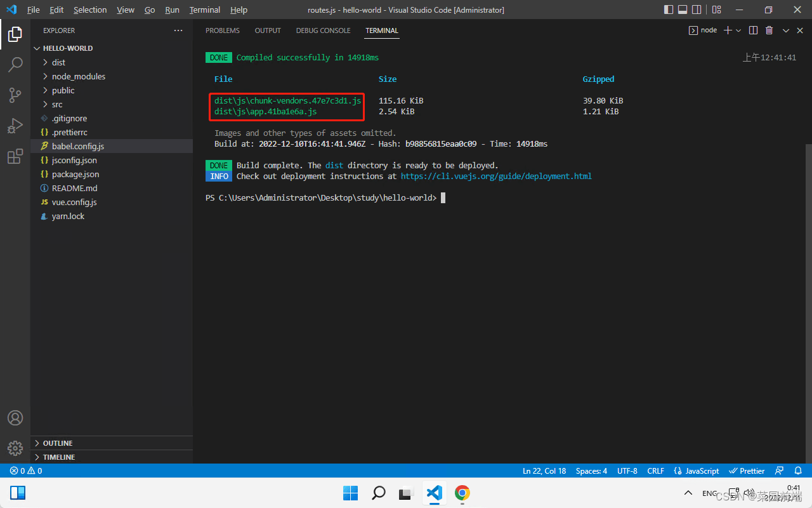Image resolution: width=812 pixels, height=508 pixels.
Task: Open Windows taskbar search
Action: point(379,493)
